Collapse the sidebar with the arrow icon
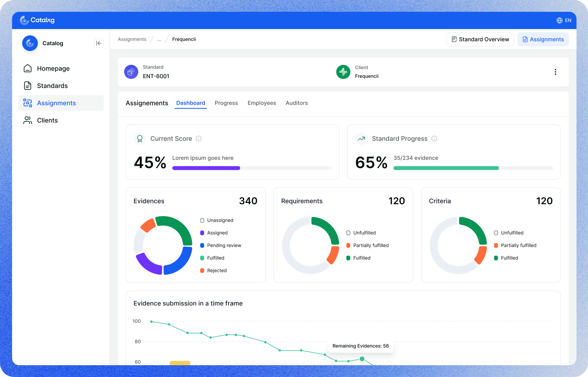Image resolution: width=588 pixels, height=377 pixels. [x=99, y=43]
